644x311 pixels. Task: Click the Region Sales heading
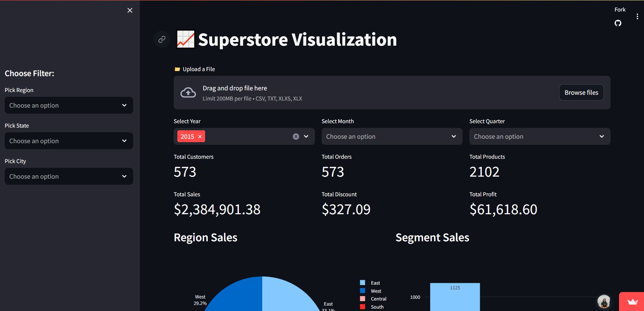coord(205,238)
